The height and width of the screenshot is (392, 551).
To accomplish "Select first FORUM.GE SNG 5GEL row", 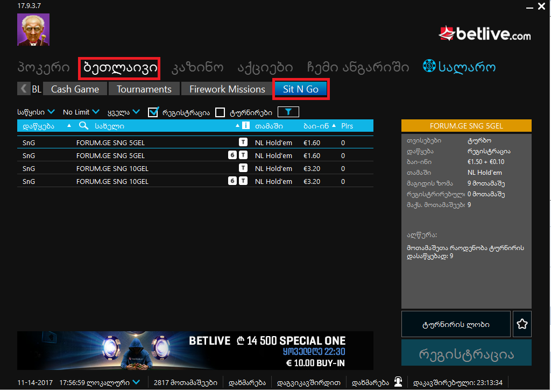I will tap(195, 142).
